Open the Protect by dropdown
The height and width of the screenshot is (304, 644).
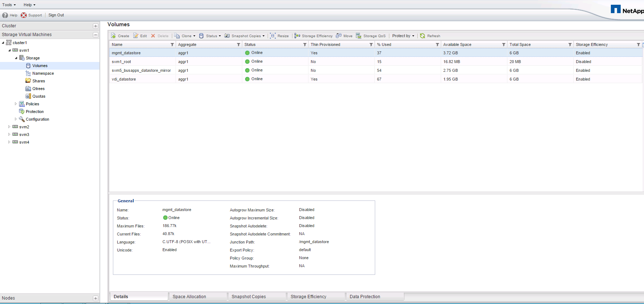point(403,36)
